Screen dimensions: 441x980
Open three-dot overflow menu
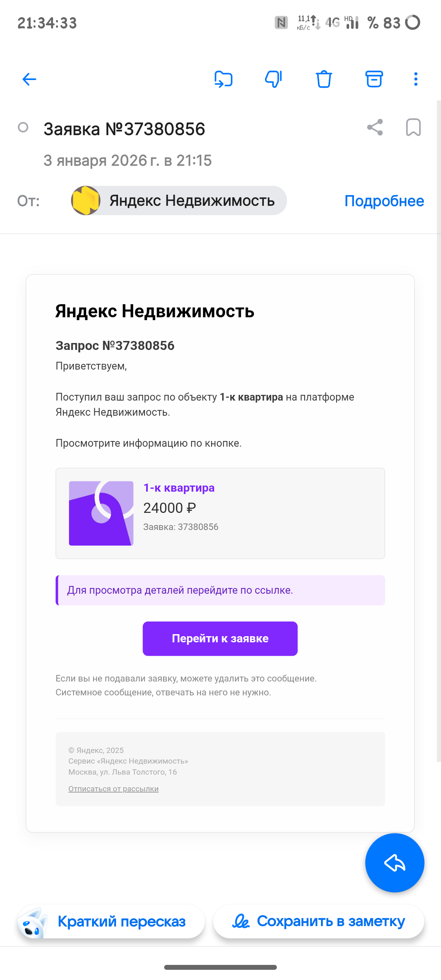pos(416,79)
